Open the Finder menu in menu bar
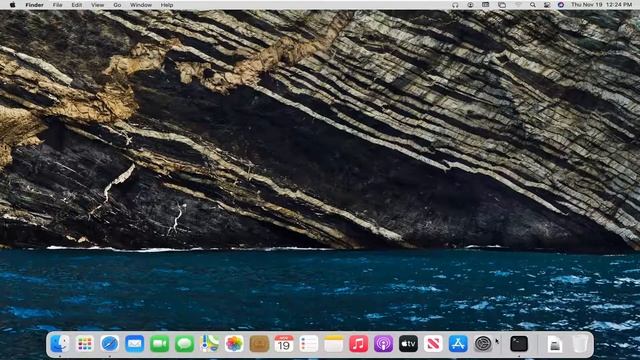The height and width of the screenshot is (360, 640). [34, 5]
